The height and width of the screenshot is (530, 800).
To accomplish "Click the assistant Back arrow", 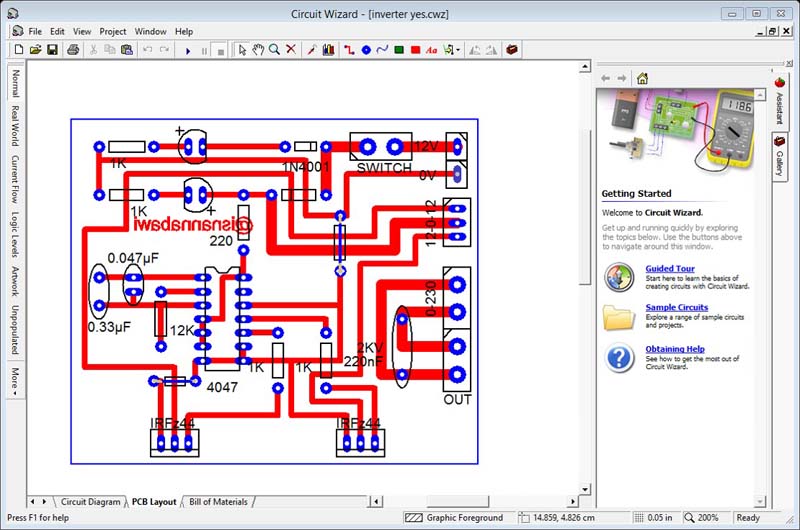I will (x=606, y=78).
